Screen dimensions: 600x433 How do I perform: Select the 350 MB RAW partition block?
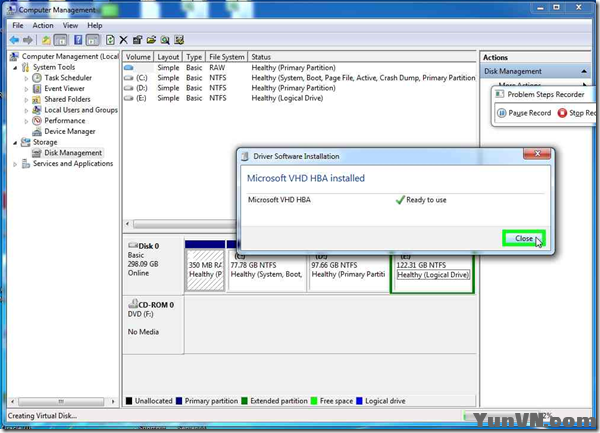point(205,270)
